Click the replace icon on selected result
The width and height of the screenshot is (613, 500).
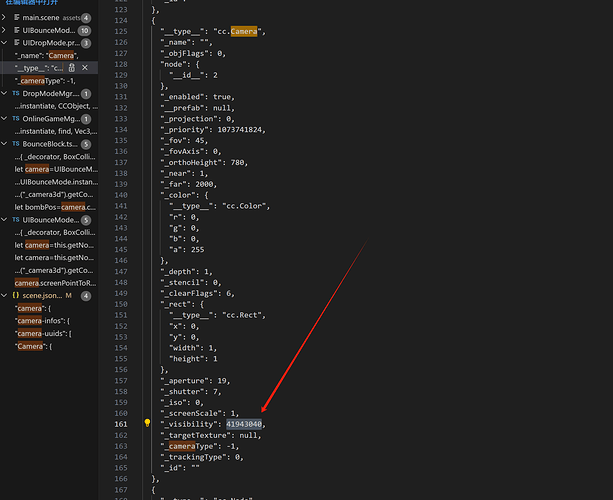[71, 67]
